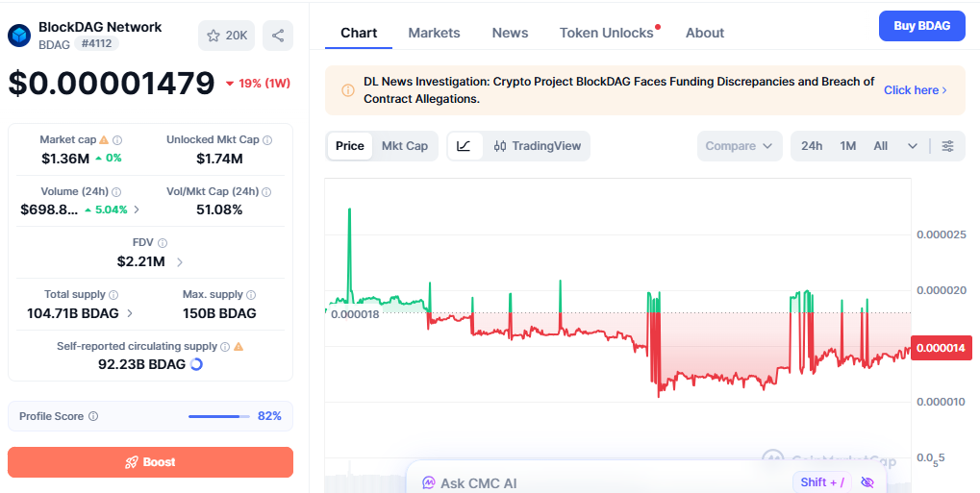Set chart range to All

881,146
